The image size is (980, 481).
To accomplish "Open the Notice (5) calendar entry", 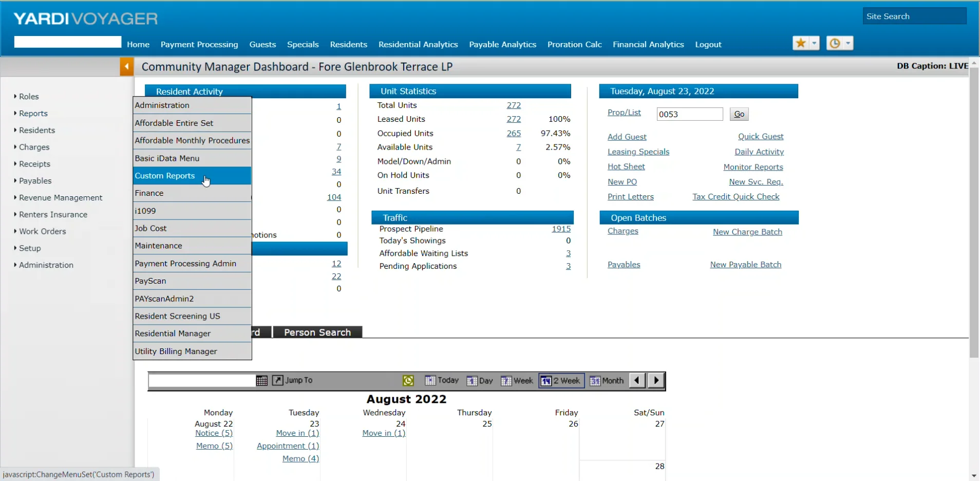I will coord(214,433).
